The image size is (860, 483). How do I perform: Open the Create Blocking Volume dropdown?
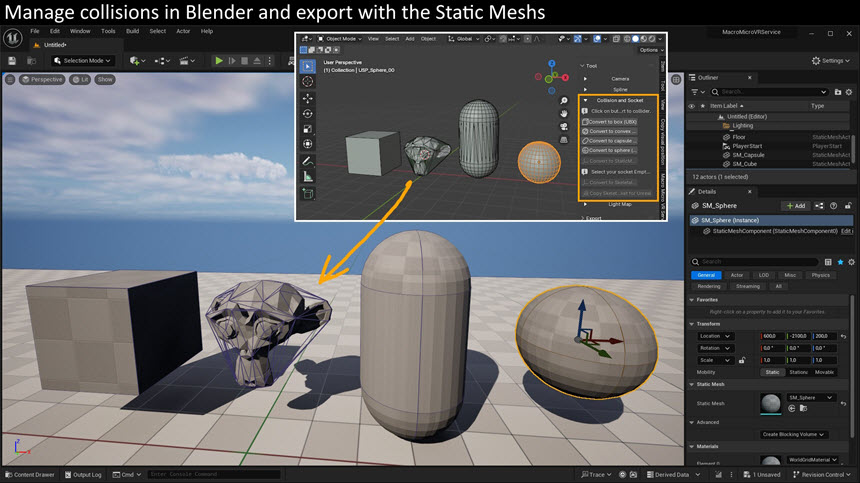tap(793, 435)
